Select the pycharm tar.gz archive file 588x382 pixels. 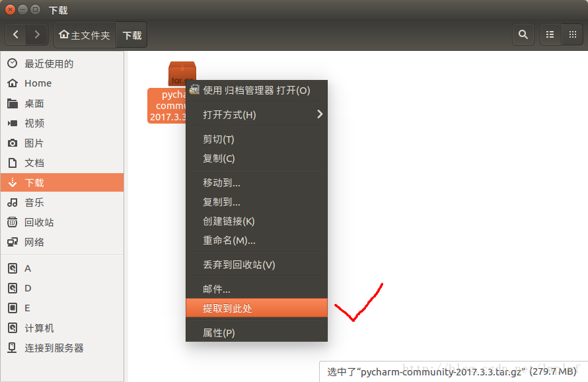[168, 93]
